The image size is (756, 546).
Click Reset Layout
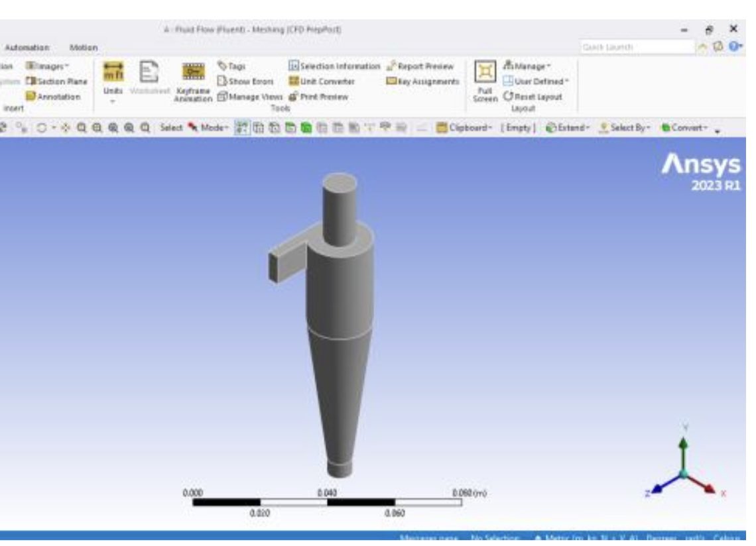(533, 96)
